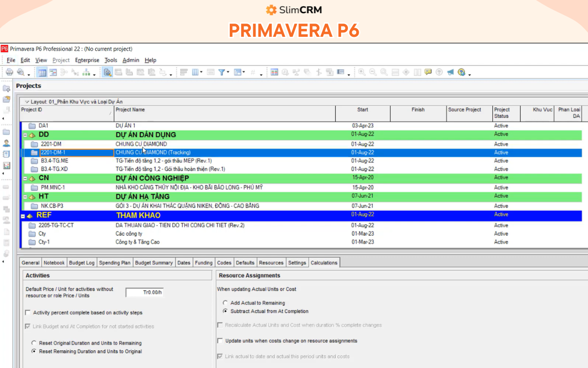Switch to the Budget Log tab
The image size is (588, 368).
(x=81, y=263)
